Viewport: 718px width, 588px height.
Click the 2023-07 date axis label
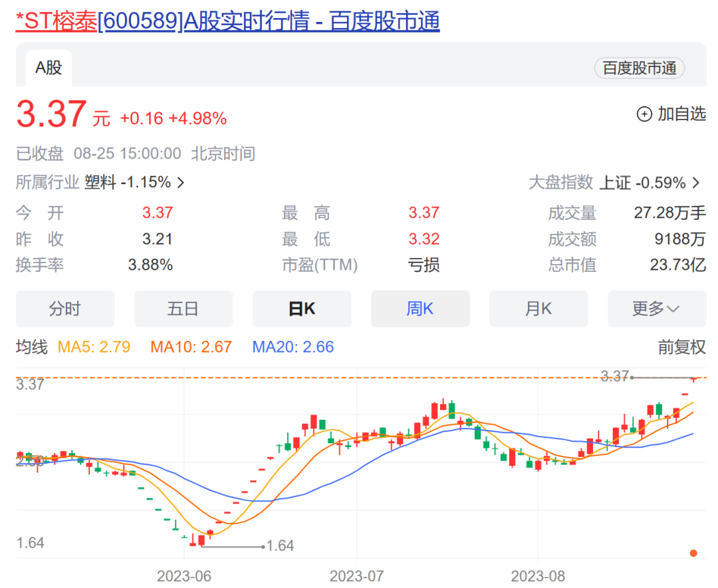click(357, 576)
